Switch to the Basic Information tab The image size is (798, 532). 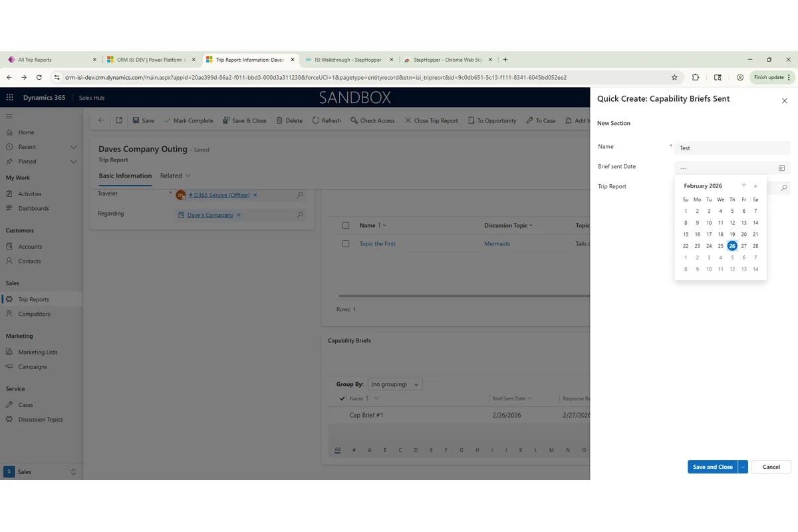coord(124,176)
